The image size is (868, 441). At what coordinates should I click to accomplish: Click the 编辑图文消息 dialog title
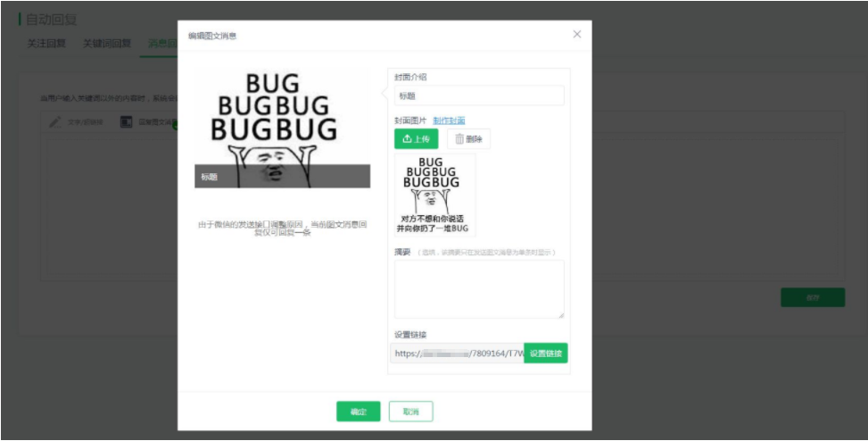click(x=212, y=36)
